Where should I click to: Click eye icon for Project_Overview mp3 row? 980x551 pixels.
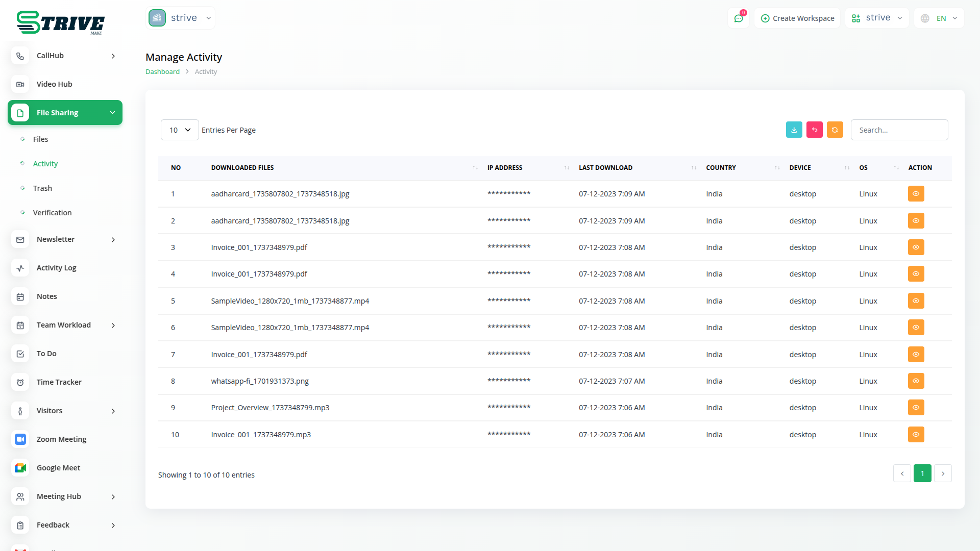click(916, 408)
